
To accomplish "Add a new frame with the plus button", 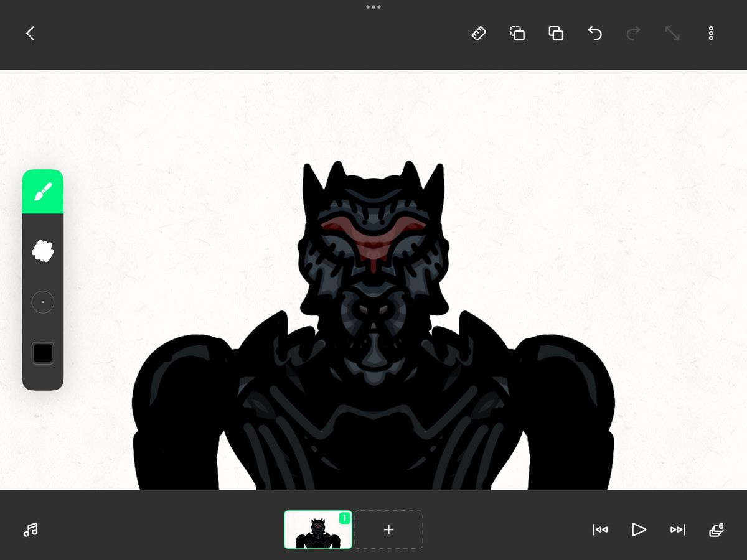I will [388, 530].
